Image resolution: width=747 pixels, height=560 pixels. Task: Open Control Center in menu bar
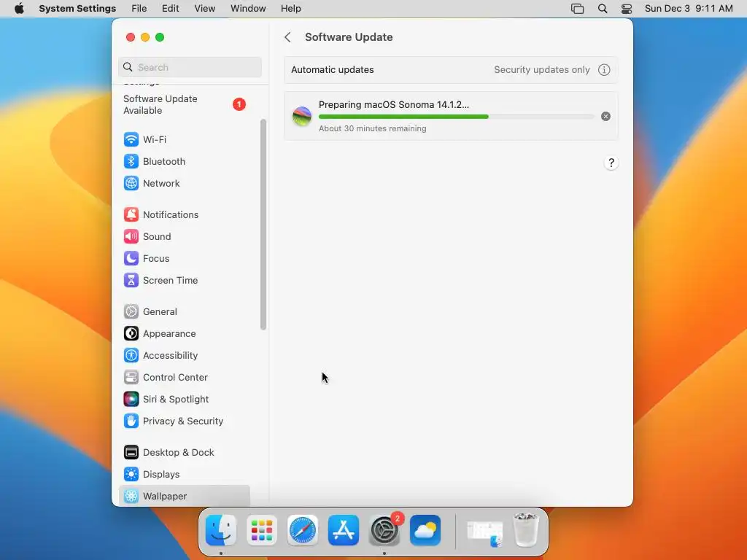point(627,9)
